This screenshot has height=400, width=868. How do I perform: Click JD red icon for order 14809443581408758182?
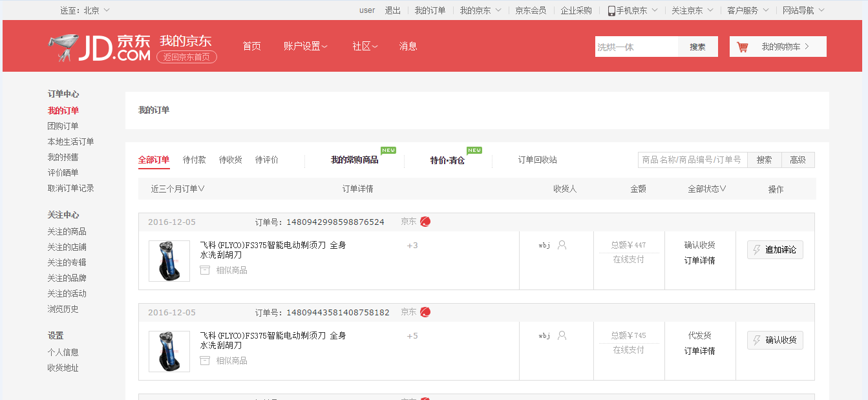click(425, 312)
